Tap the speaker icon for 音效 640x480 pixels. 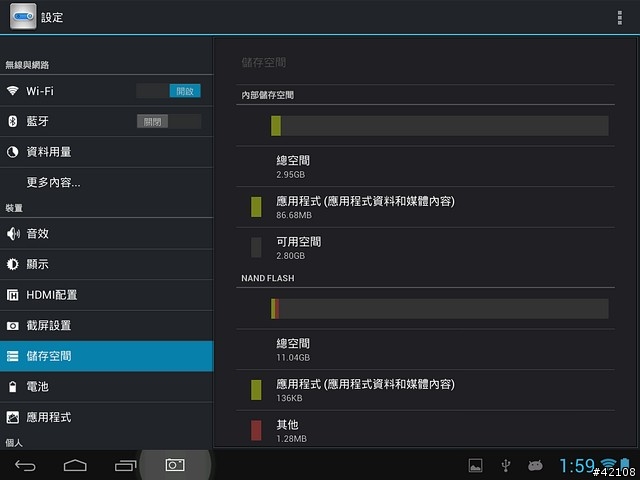pyautogui.click(x=13, y=233)
